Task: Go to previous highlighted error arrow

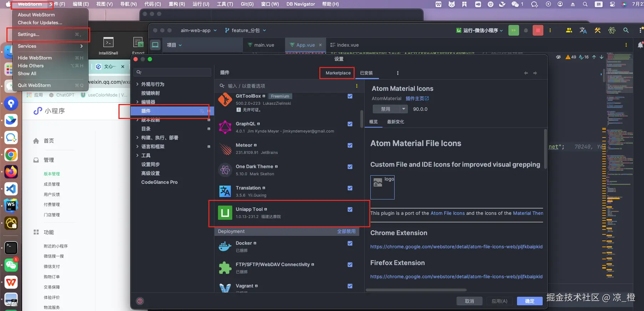Action: click(x=594, y=57)
